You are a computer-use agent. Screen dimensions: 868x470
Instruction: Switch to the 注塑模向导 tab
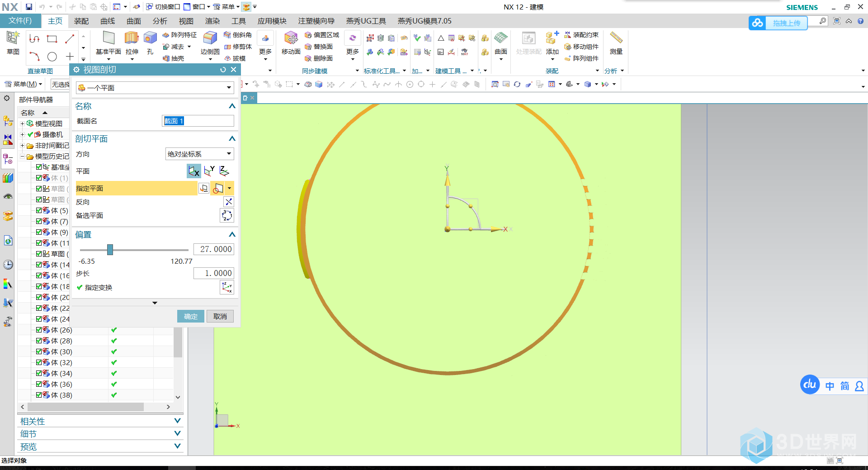point(316,21)
